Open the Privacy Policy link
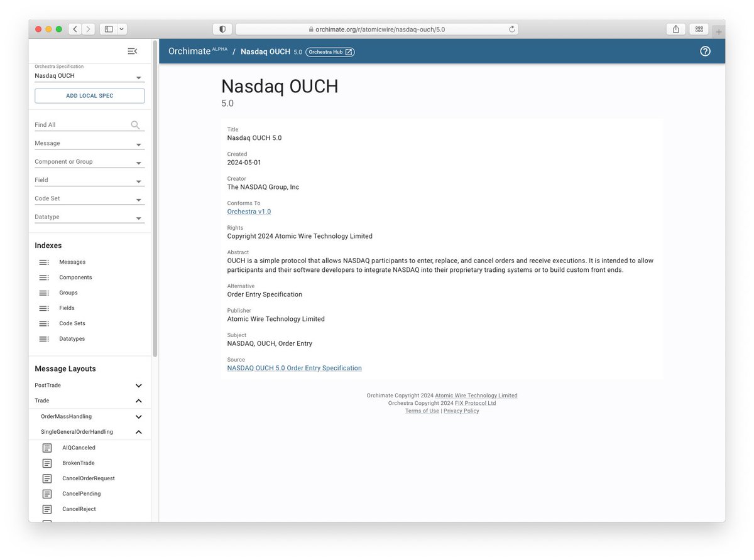This screenshot has width=754, height=560. pyautogui.click(x=461, y=411)
